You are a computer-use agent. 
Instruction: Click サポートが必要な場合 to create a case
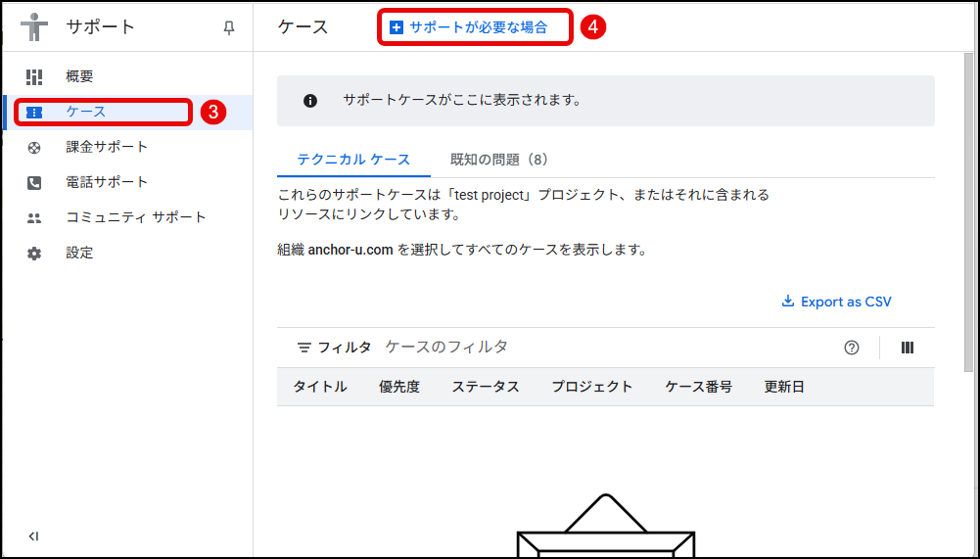(x=469, y=27)
